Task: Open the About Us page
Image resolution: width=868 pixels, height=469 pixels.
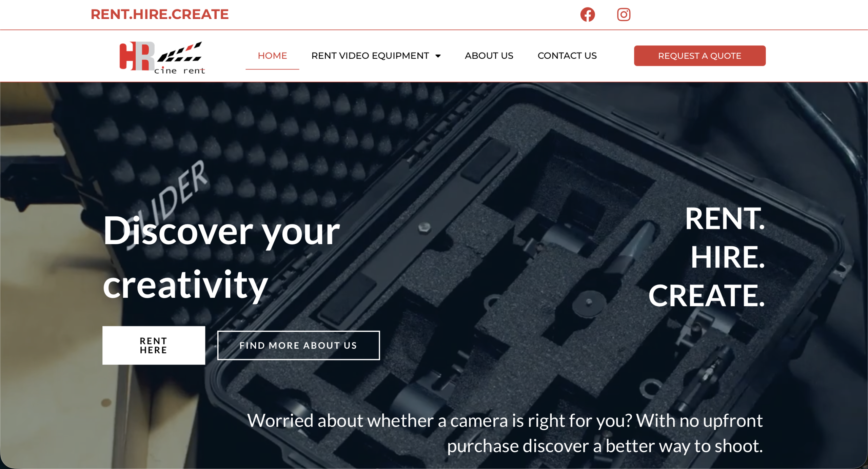Action: click(x=489, y=56)
